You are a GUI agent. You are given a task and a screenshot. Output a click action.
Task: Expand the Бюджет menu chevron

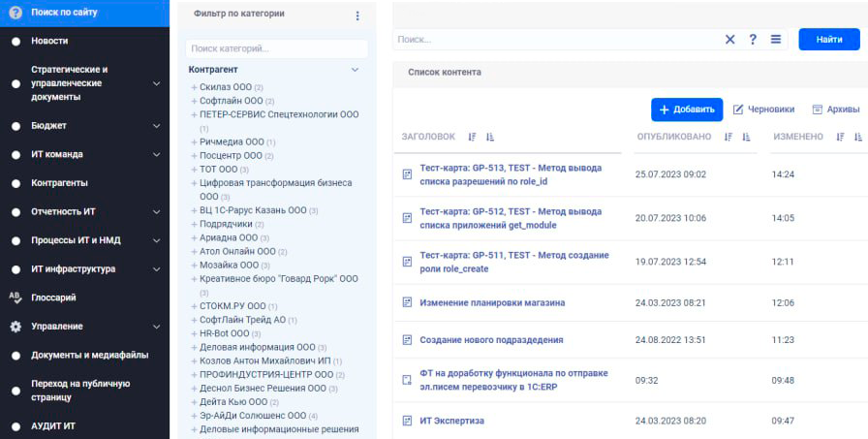(x=157, y=126)
